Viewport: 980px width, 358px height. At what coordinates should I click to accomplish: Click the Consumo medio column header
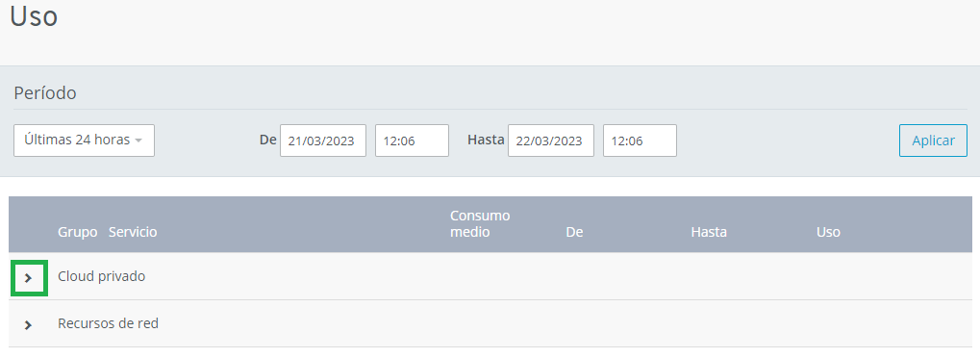pos(480,224)
